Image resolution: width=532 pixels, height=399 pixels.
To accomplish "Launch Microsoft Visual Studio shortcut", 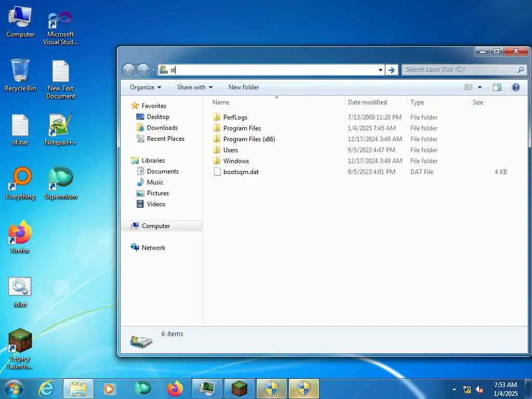I will tap(60, 27).
